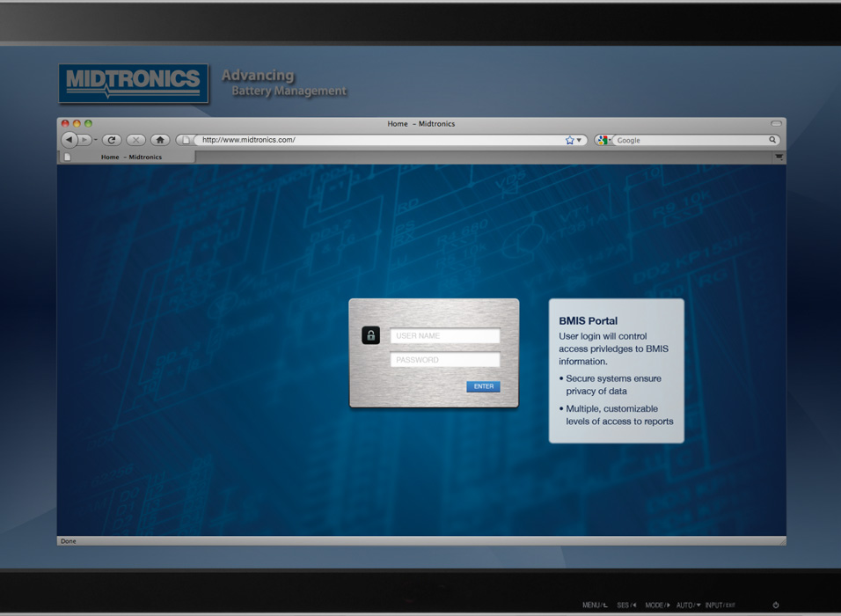Viewport: 841px width, 616px height.
Task: Bookmark the page with the star icon
Action: [x=569, y=140]
